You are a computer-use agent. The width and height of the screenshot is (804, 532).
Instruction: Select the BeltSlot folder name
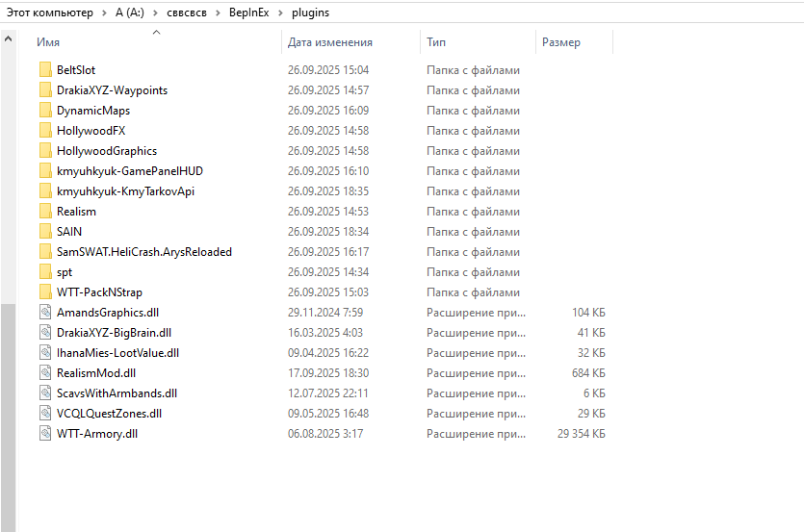coord(76,70)
